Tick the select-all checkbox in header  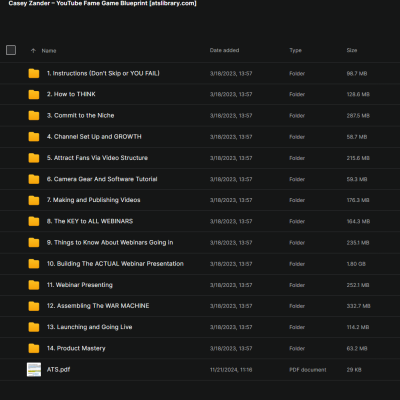(x=11, y=50)
